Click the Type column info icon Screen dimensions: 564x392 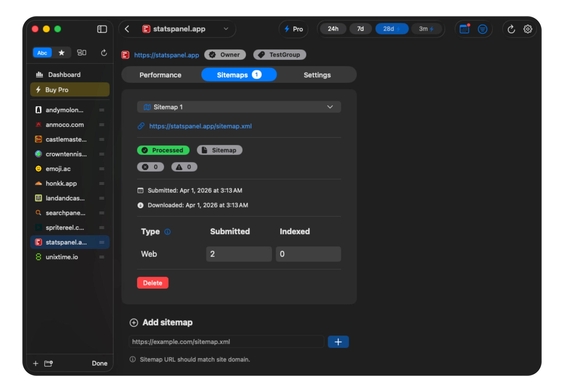point(168,232)
